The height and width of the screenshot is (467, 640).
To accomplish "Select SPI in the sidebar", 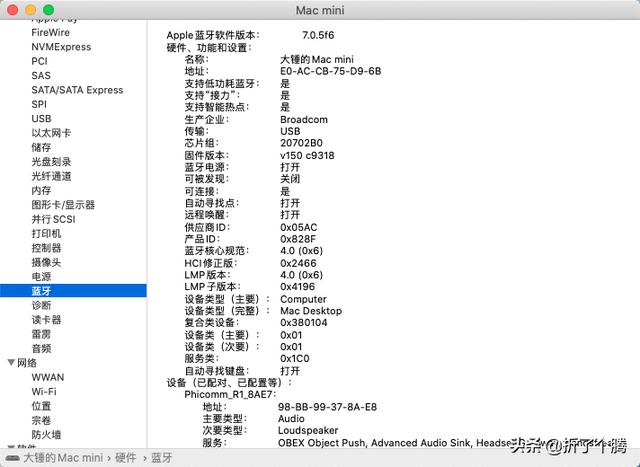I will click(39, 104).
